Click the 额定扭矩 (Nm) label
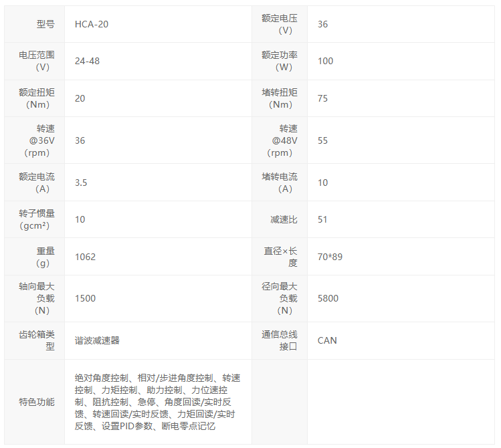 [37, 98]
